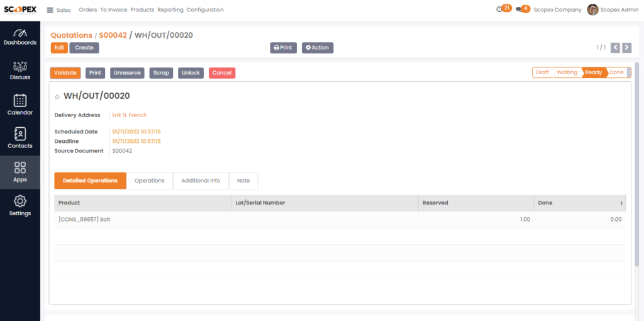The width and height of the screenshot is (644, 321).
Task: Click the Reserved value 1.00
Action: 525,220
